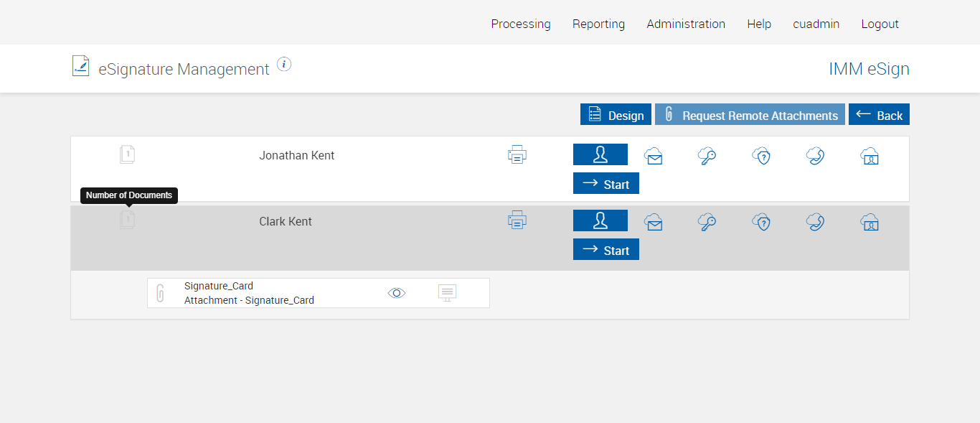
Task: Click Request Remote Attachments button
Action: click(750, 115)
